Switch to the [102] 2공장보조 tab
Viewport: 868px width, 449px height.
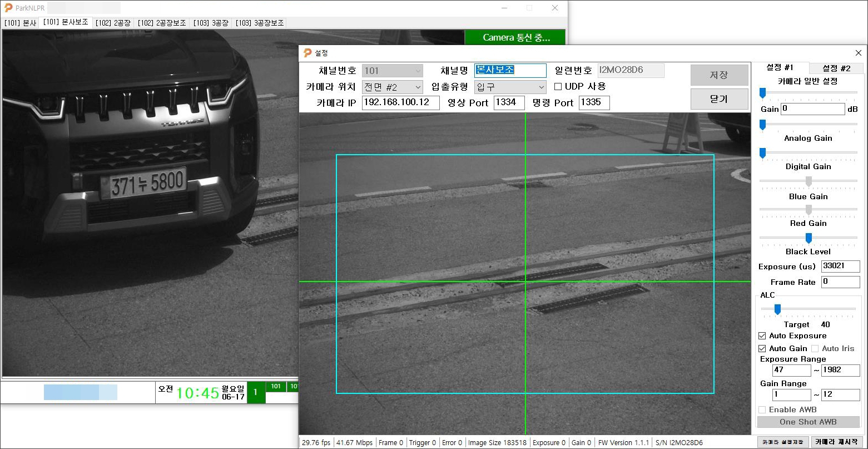point(162,23)
